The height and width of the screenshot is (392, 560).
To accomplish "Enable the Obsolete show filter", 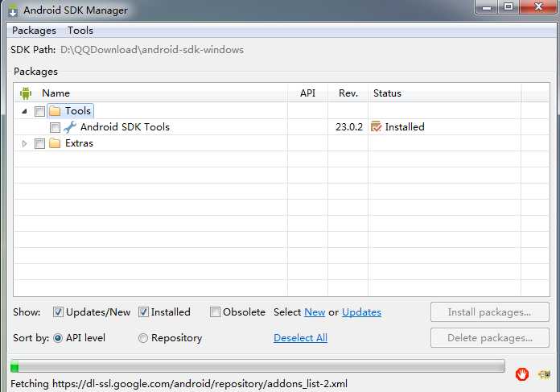I will pos(215,312).
